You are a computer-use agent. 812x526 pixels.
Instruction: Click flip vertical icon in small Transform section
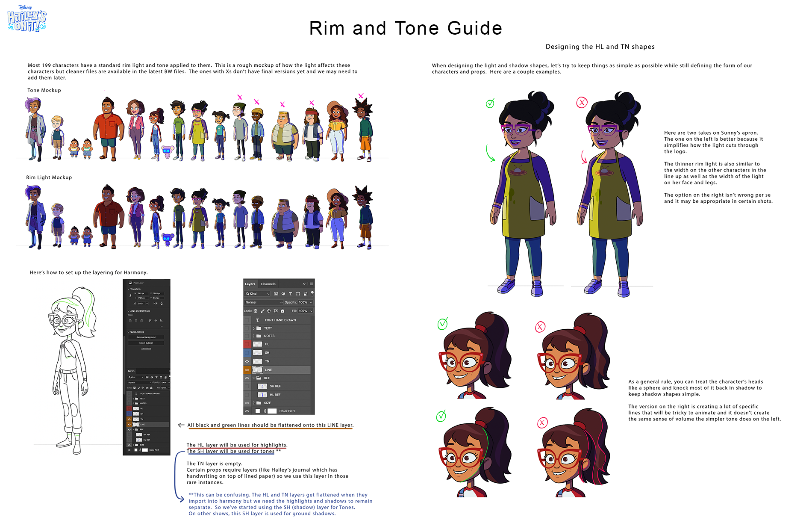pos(162,303)
